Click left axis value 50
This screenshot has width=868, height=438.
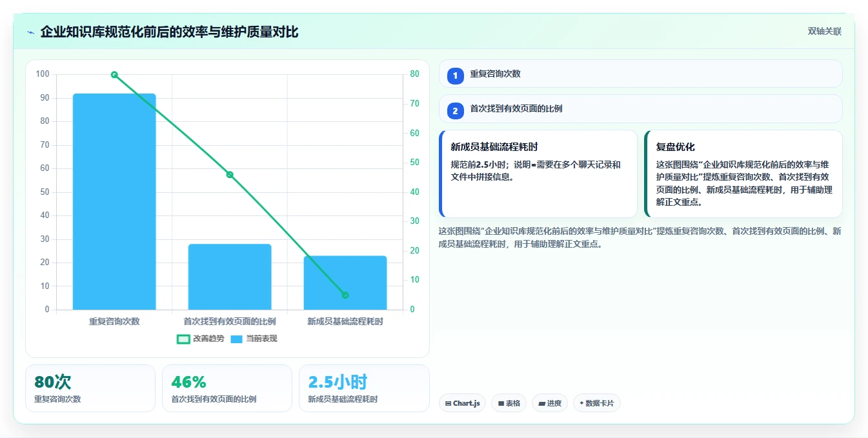click(45, 192)
